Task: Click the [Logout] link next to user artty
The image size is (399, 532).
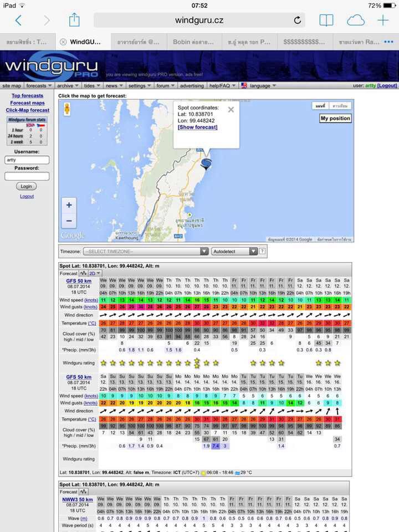Action: click(x=387, y=85)
